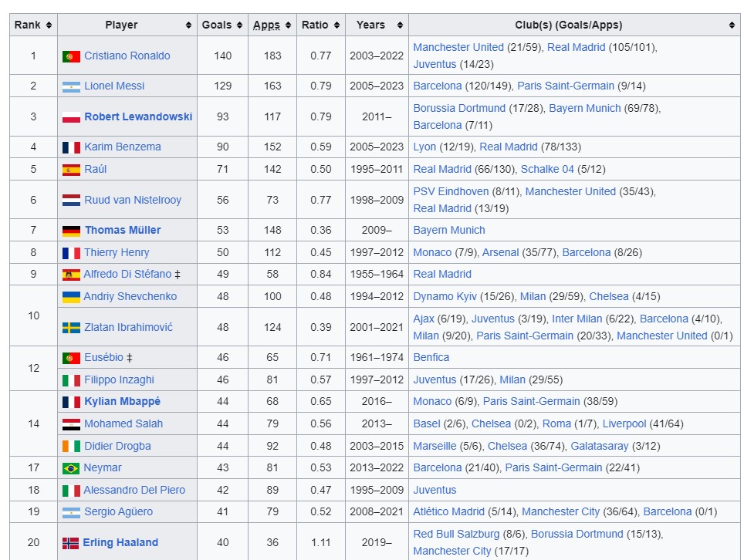Visit the Alfredo Di Stéfano link
Viewport: 744px width, 560px height.
(x=127, y=275)
